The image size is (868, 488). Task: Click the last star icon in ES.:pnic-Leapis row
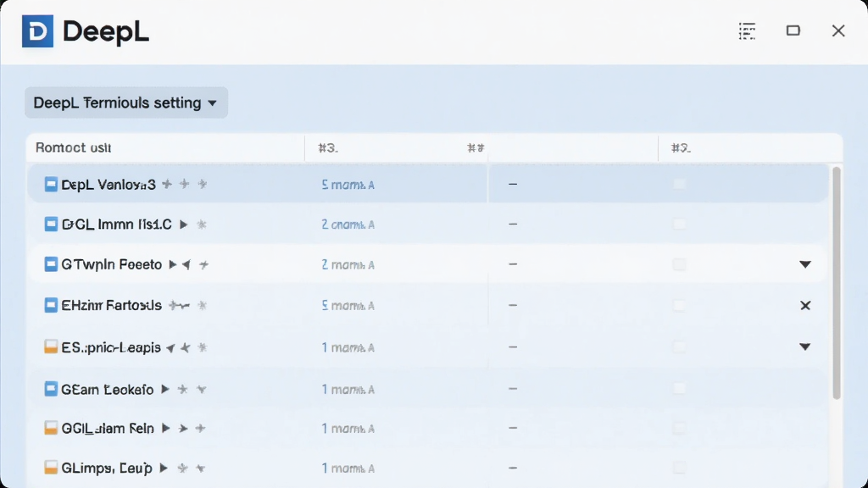tap(203, 347)
